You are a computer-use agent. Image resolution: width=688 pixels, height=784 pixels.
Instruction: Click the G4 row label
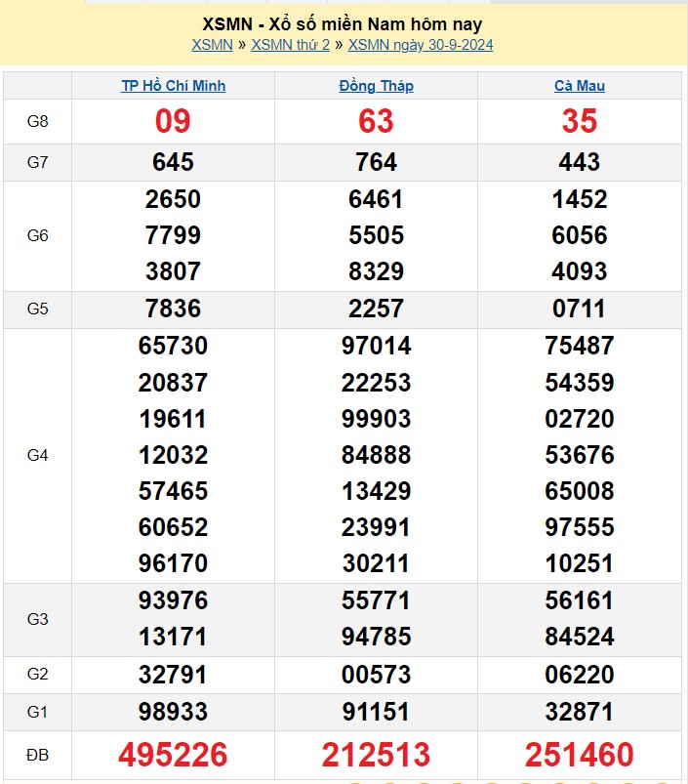pyautogui.click(x=37, y=455)
